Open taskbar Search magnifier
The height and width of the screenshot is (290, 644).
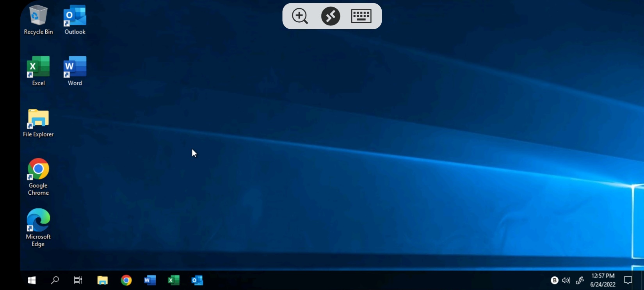pos(55,280)
